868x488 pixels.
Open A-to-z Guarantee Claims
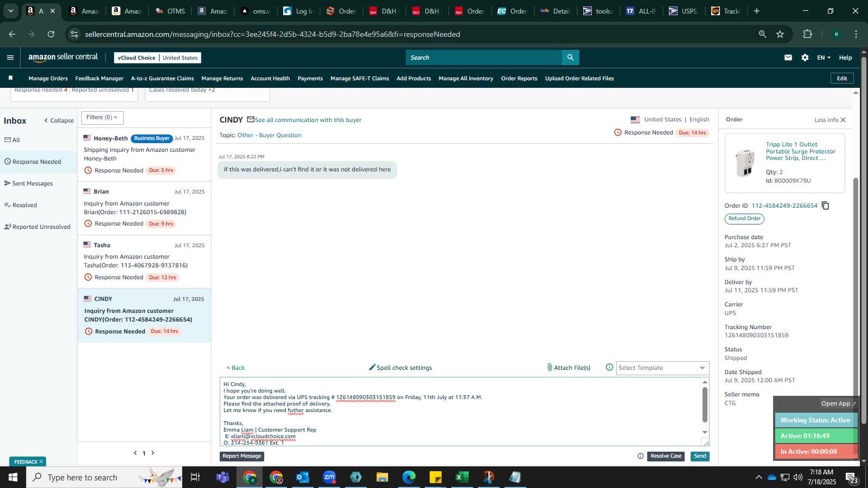pos(162,79)
